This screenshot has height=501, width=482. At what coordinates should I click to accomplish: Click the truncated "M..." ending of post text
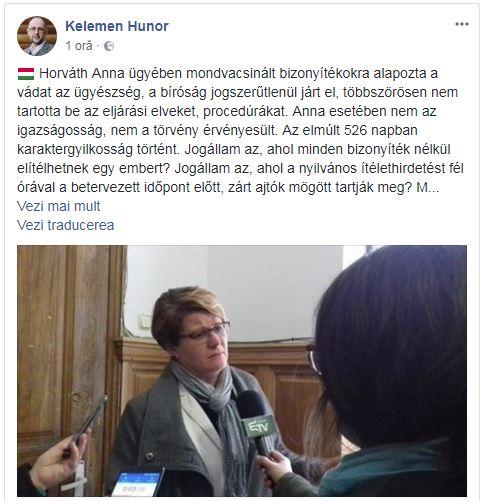coord(428,188)
